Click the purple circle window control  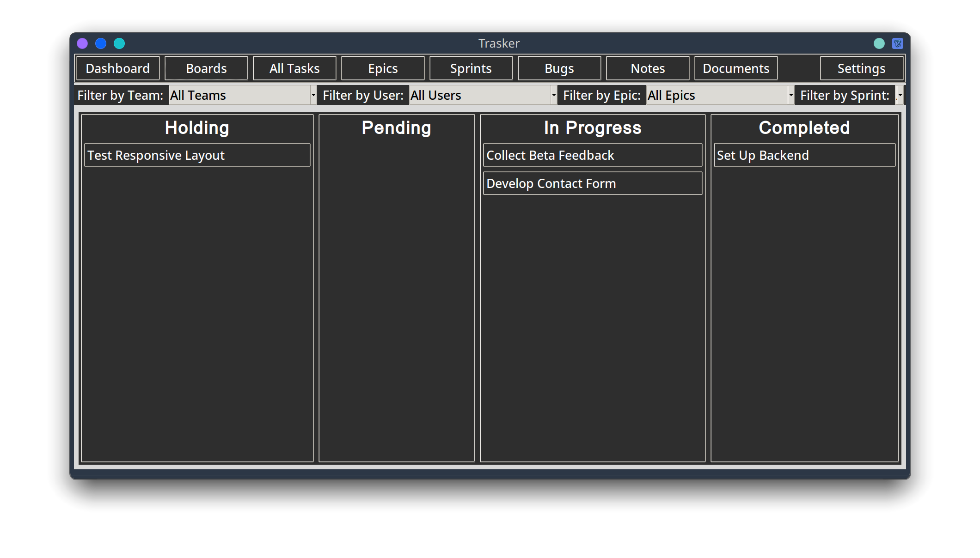pos(82,43)
